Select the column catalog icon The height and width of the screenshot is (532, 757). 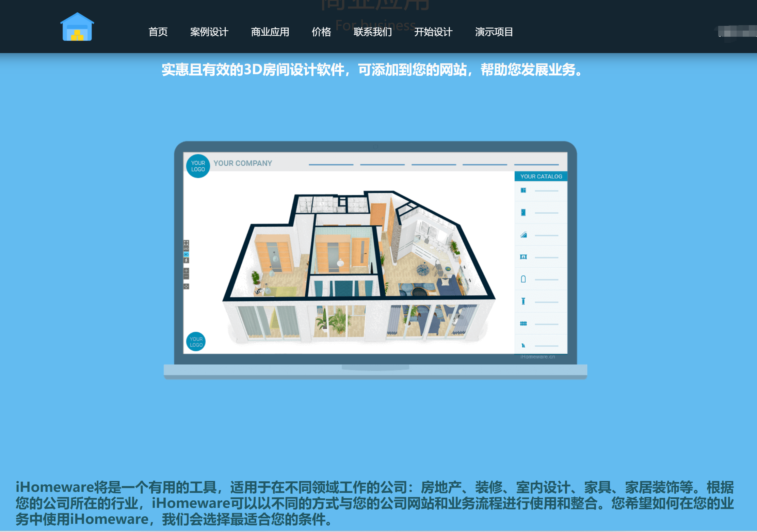(524, 301)
